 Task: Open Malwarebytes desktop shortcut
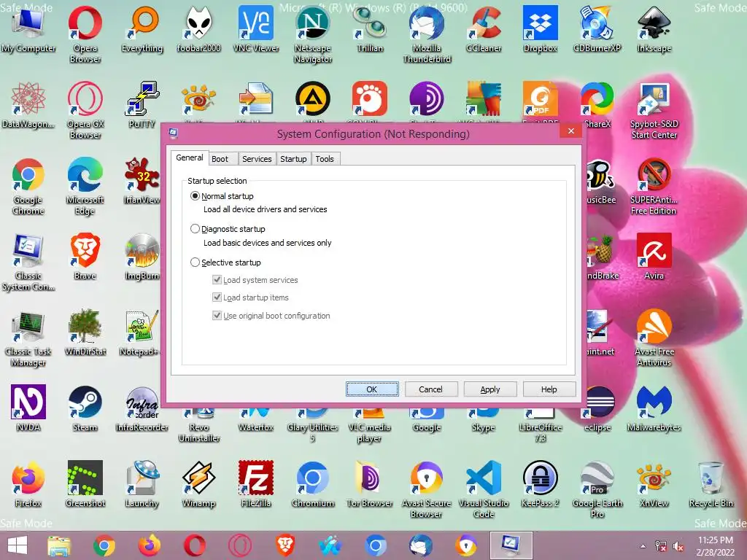click(x=654, y=408)
